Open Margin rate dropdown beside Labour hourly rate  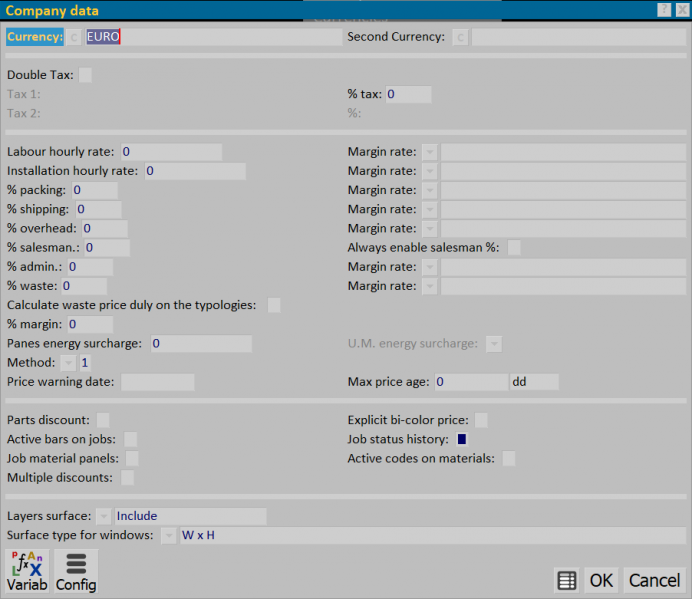coord(429,152)
